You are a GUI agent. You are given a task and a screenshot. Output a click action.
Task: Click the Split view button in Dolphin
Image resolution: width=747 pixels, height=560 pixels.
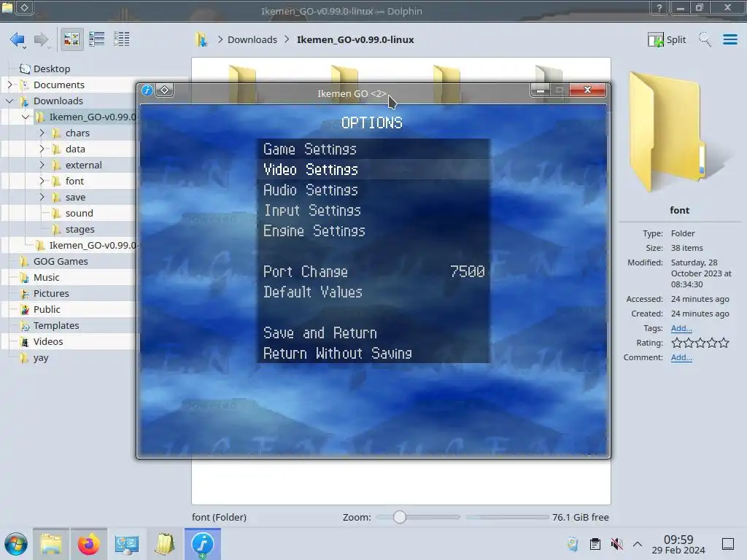(667, 39)
